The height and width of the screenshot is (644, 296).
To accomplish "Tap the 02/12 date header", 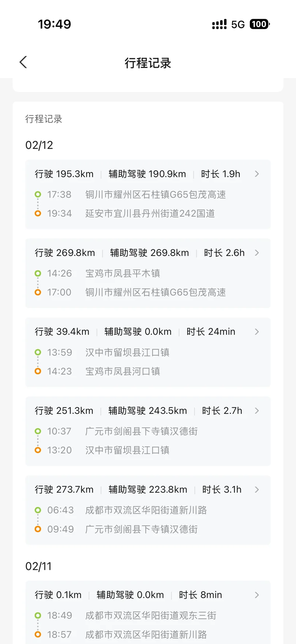I will (39, 145).
